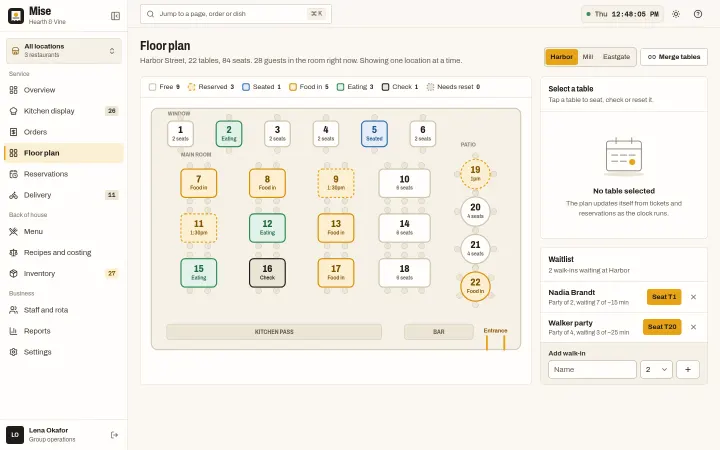Image resolution: width=720 pixels, height=450 pixels.
Task: Select patio round table 20
Action: click(475, 212)
